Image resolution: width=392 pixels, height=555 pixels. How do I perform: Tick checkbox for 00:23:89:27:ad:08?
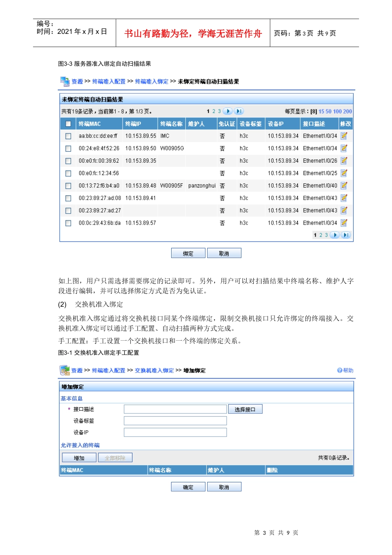pos(68,198)
